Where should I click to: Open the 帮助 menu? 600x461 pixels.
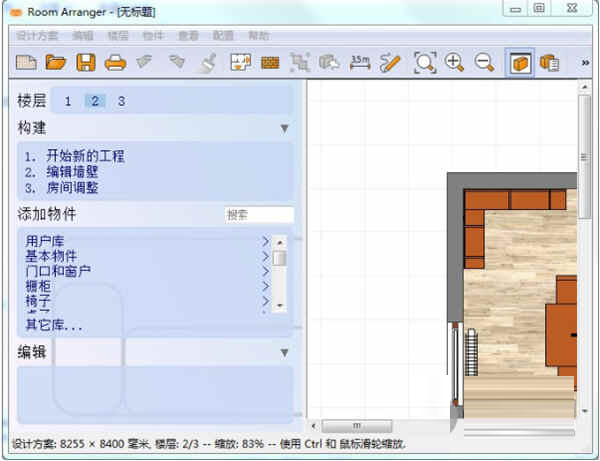258,34
